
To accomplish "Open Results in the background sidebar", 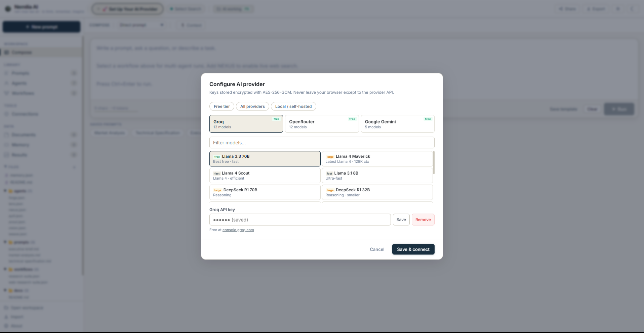I will 40,155.
